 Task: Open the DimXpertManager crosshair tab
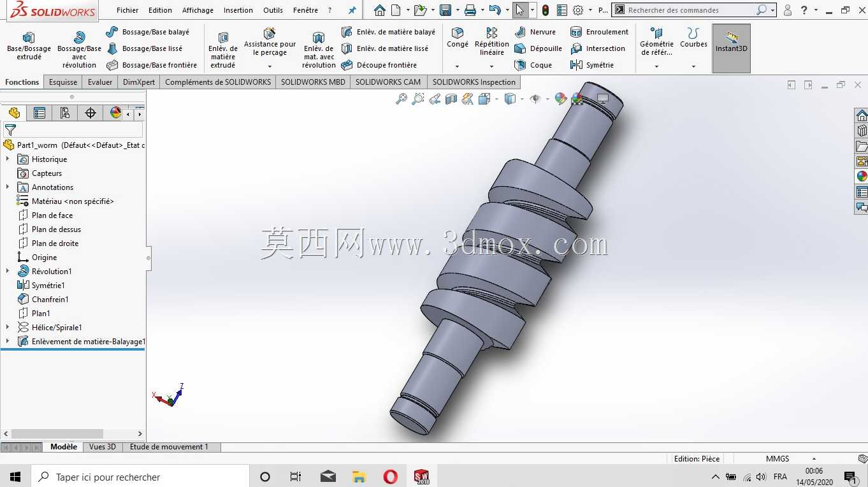pos(90,113)
